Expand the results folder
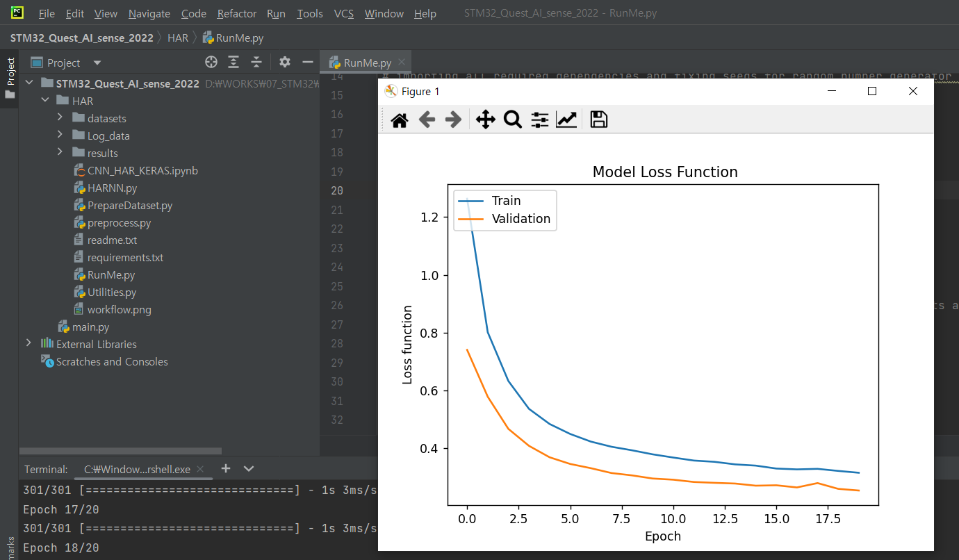This screenshot has width=959, height=560. (x=60, y=153)
